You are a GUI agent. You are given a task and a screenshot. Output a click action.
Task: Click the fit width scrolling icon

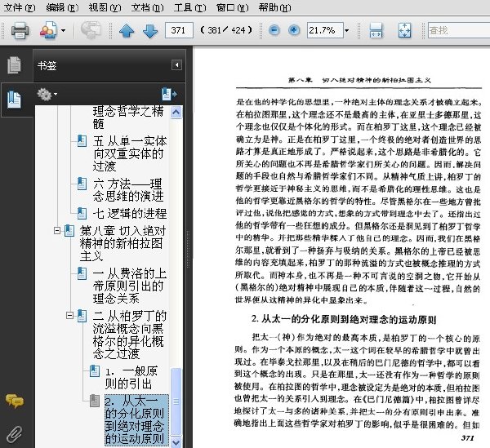[x=376, y=30]
